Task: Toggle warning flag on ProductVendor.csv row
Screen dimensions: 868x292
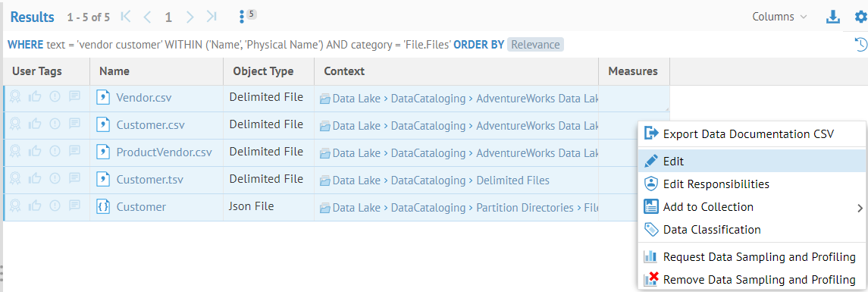Action: pos(55,151)
